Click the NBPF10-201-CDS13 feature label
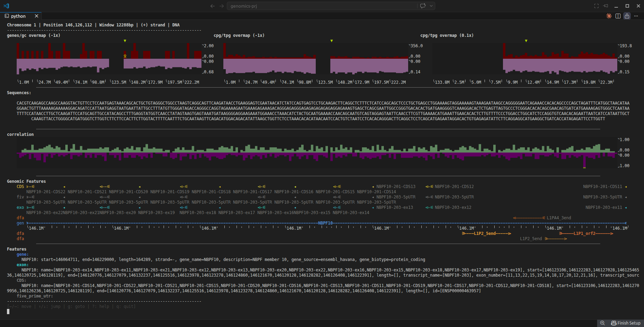 click(x=396, y=187)
